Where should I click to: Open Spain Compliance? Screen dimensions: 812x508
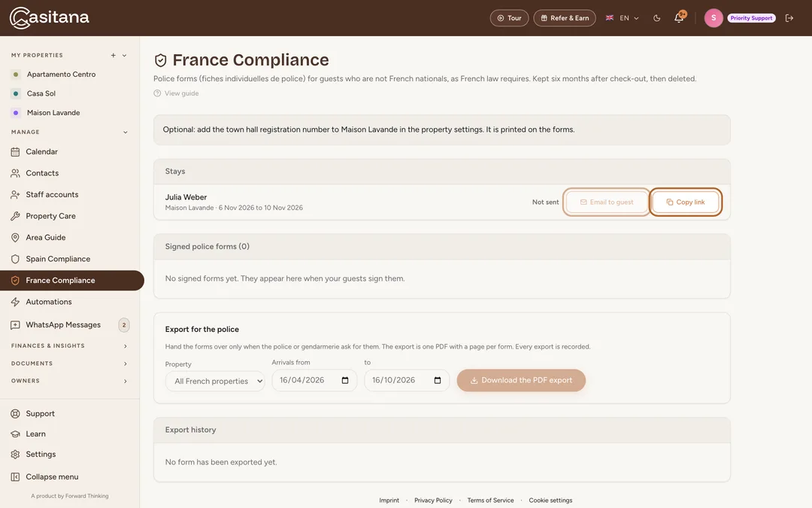pyautogui.click(x=57, y=259)
